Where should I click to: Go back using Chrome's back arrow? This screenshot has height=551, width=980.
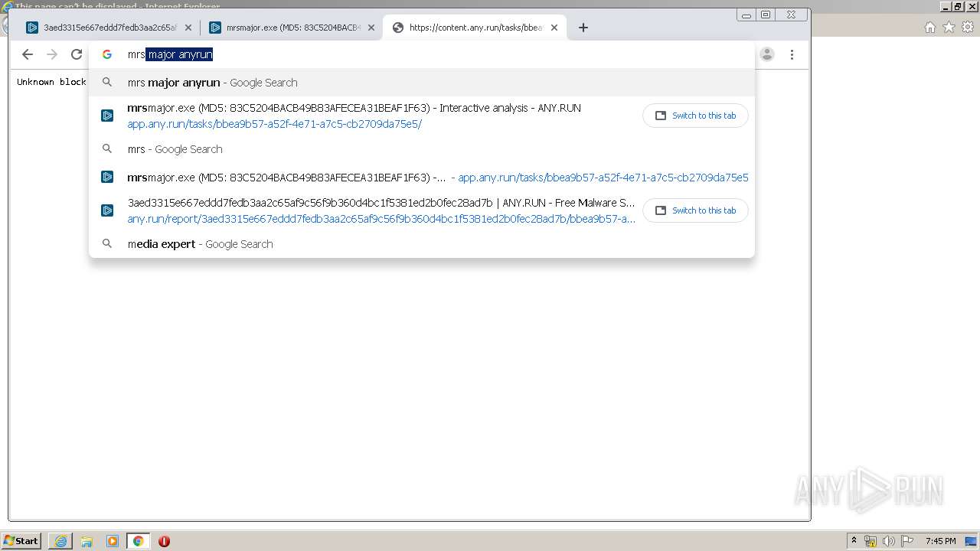click(28, 54)
